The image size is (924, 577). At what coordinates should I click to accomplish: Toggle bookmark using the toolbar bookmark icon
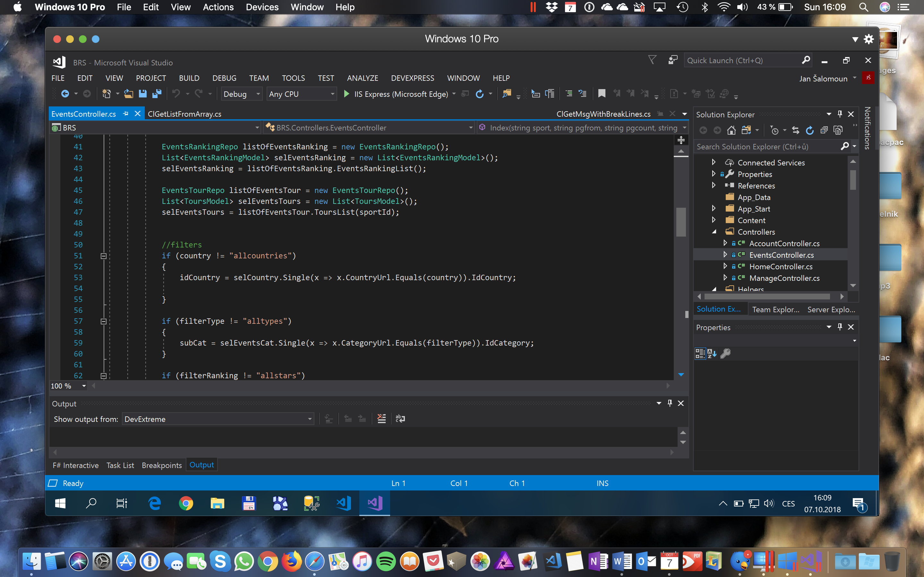(602, 94)
